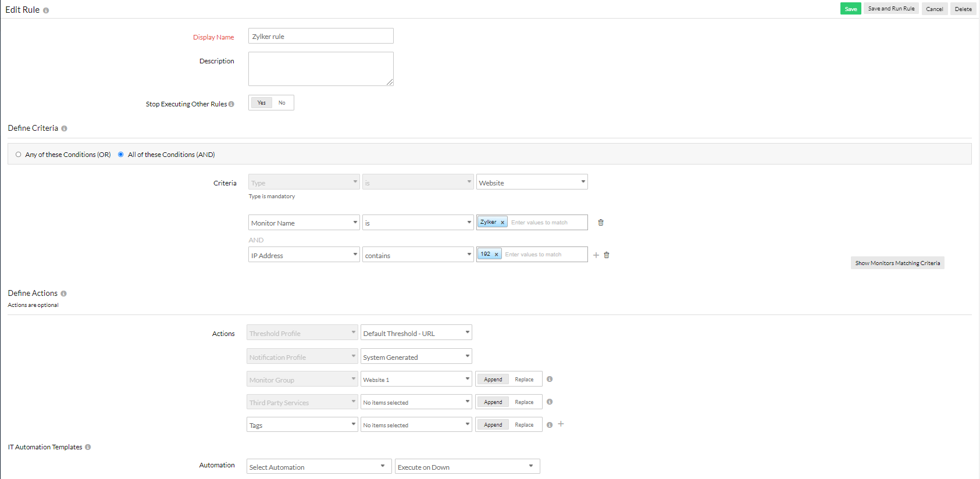
Task: Select All of these Conditions (AND)
Action: click(x=121, y=155)
